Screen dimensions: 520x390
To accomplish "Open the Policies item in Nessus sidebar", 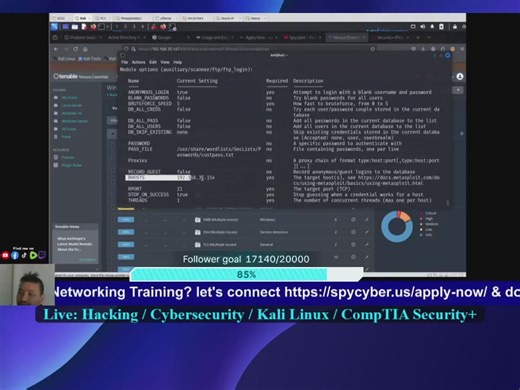I will (x=68, y=157).
